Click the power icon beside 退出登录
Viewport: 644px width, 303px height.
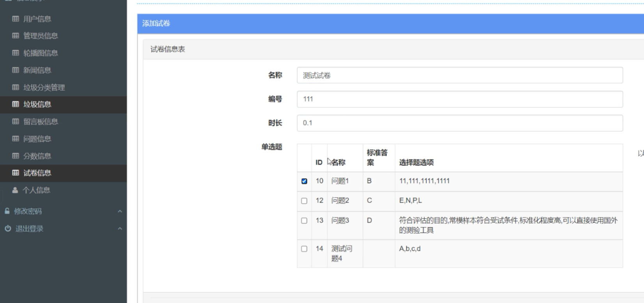pyautogui.click(x=8, y=228)
